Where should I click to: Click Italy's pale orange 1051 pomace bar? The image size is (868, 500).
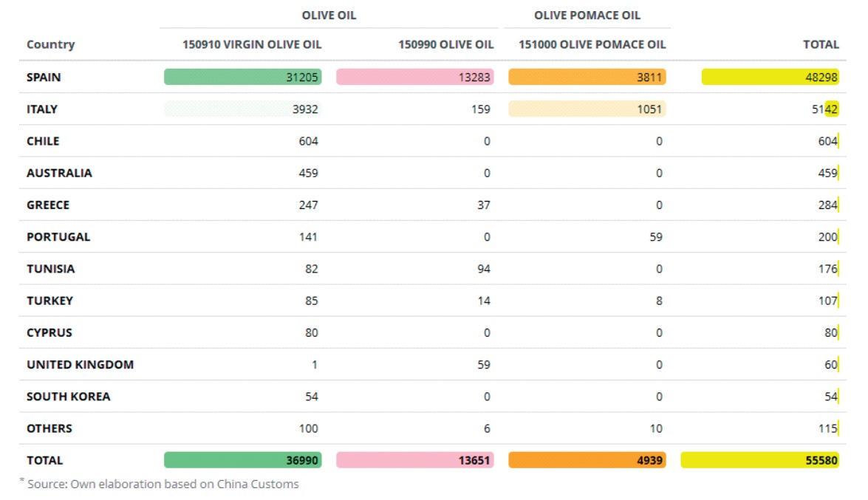pos(587,109)
